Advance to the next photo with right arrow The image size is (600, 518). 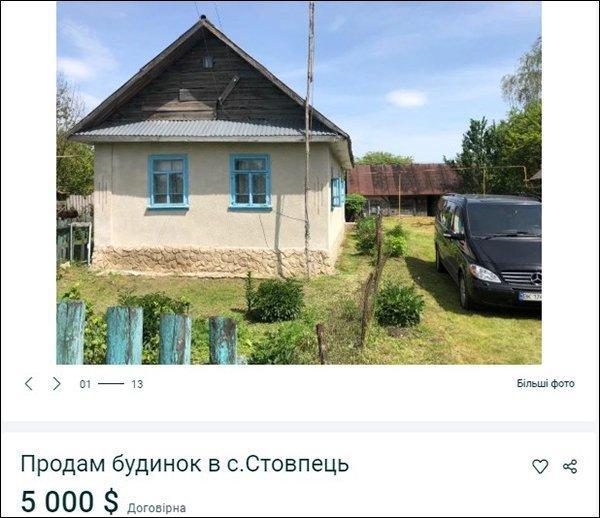(57, 383)
